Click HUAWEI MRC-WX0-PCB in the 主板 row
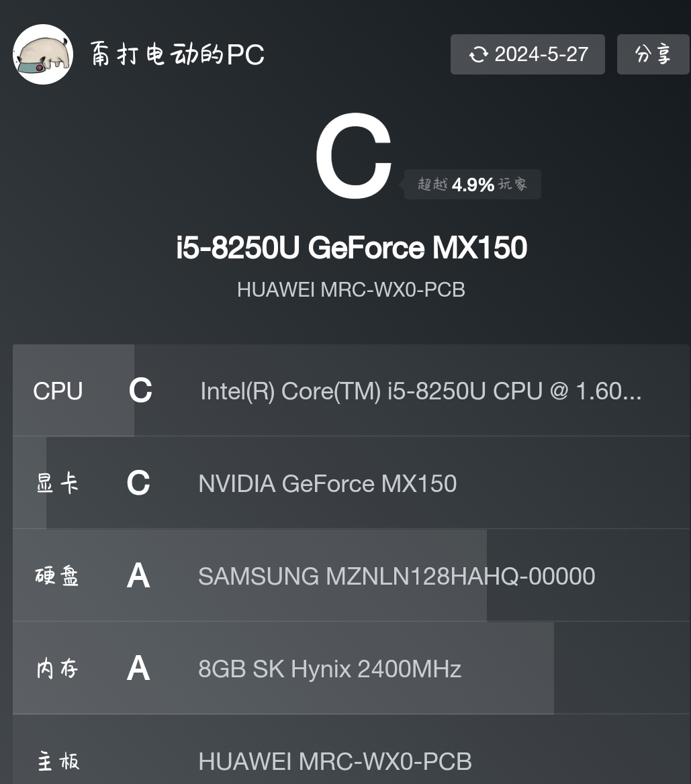Image resolution: width=691 pixels, height=784 pixels. [335, 761]
